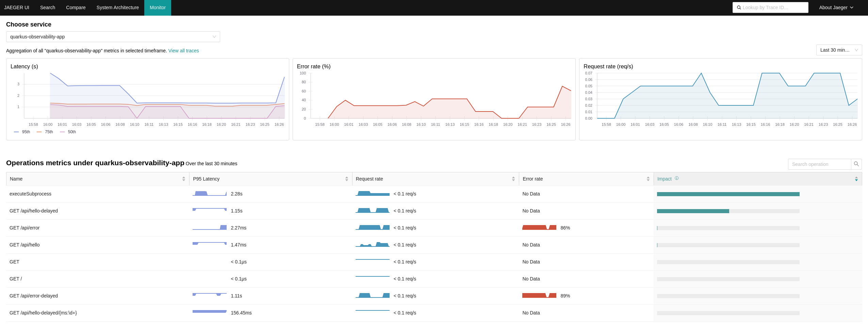
Task: Sort table by Name column arrows
Action: coord(183,179)
